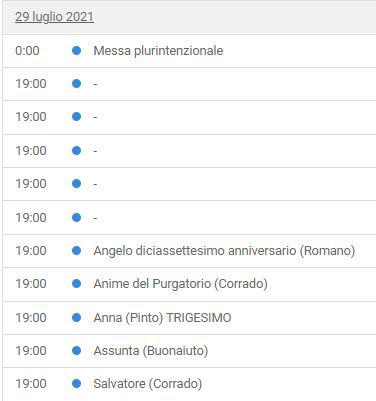Viewport: 376px width, 401px height.
Task: Open the first untitled dash event at 19:00
Action: (95, 84)
